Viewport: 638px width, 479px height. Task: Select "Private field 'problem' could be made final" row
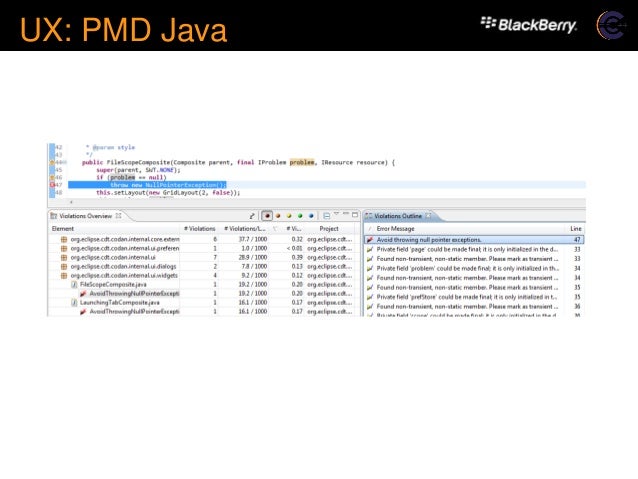tap(474, 268)
